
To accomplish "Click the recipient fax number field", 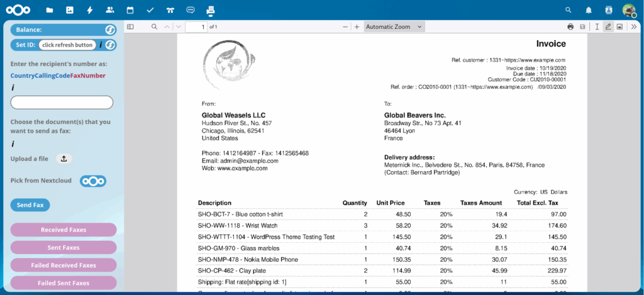I will click(62, 103).
